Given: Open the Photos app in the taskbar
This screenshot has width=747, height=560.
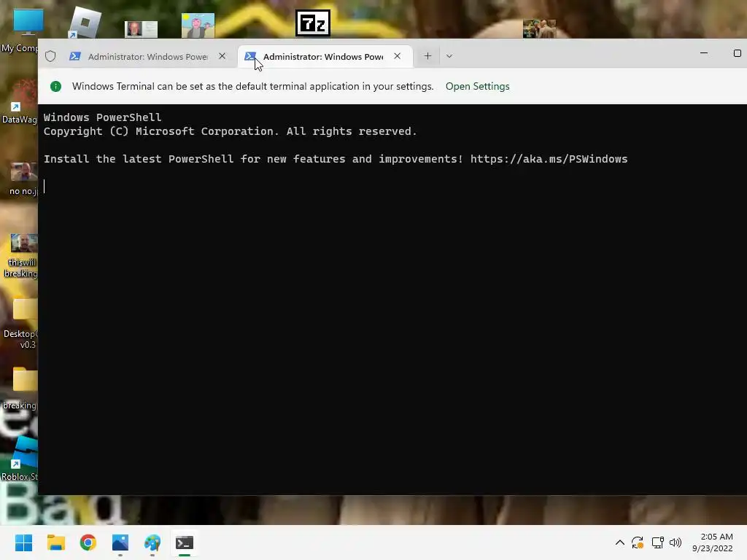Looking at the screenshot, I should tap(120, 542).
